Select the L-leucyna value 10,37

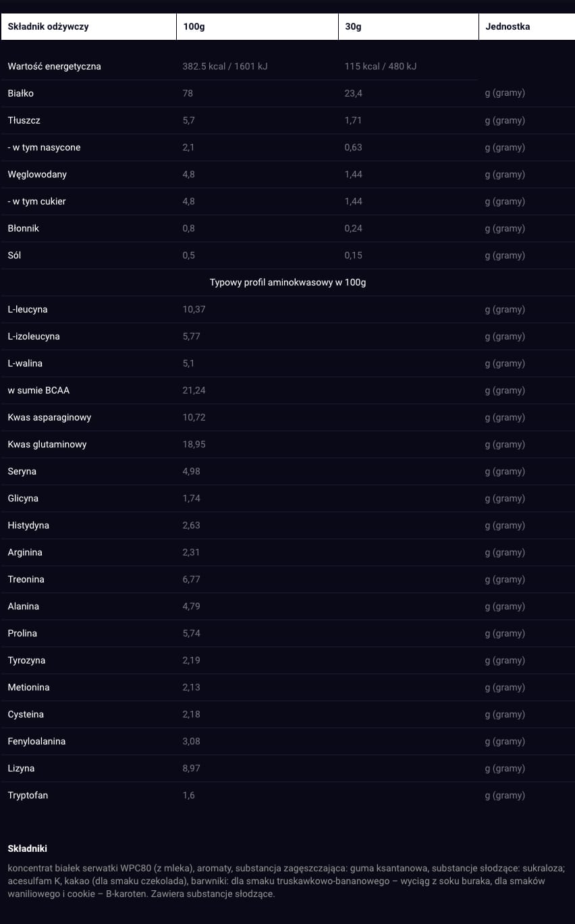[194, 309]
